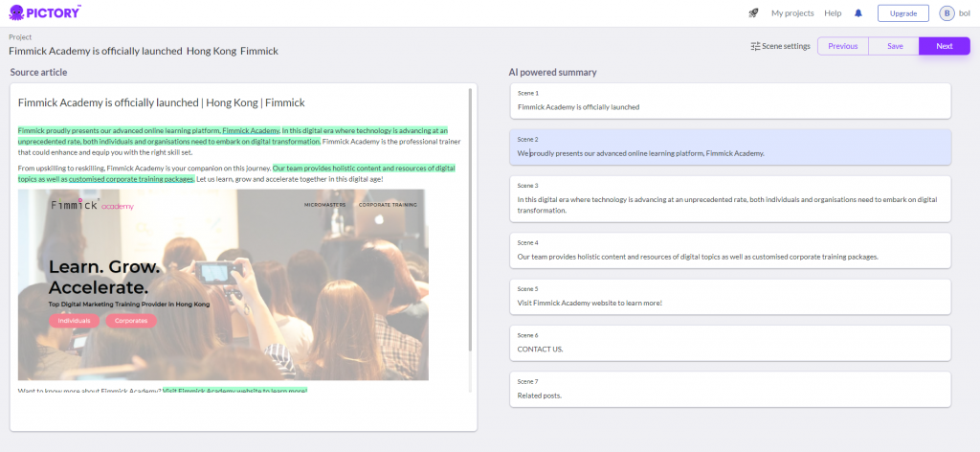Open notifications bell icon
This screenshot has height=452, width=980.
tap(858, 13)
